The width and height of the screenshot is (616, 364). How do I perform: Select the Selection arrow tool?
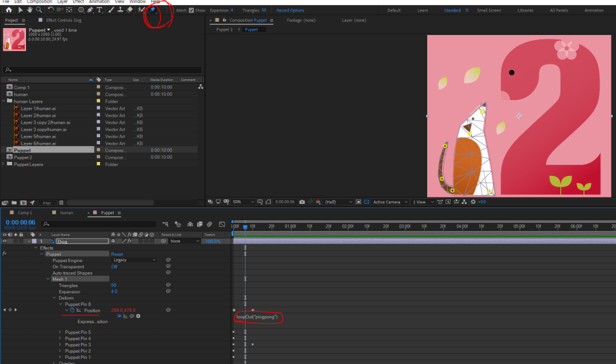pos(20,10)
